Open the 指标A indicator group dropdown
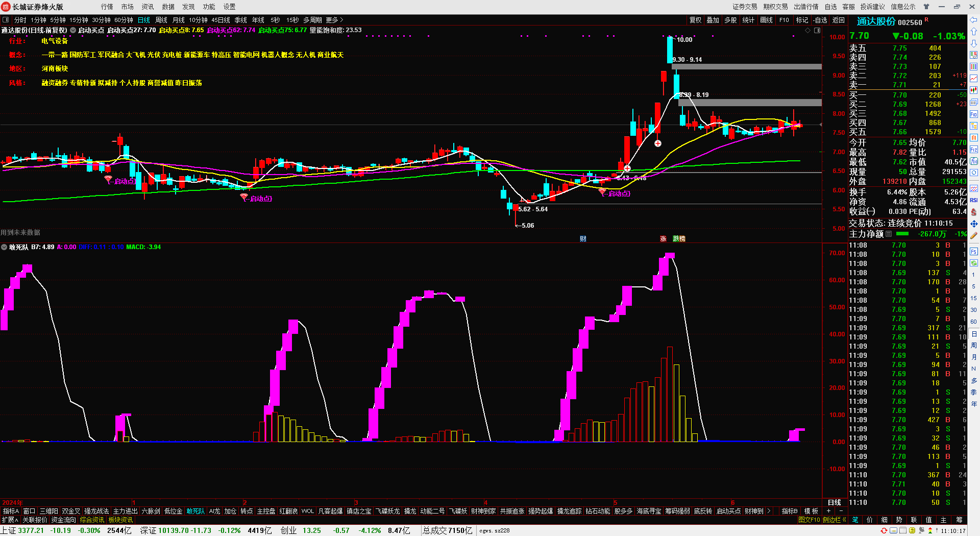Image resolution: width=980 pixels, height=536 pixels. tap(11, 511)
